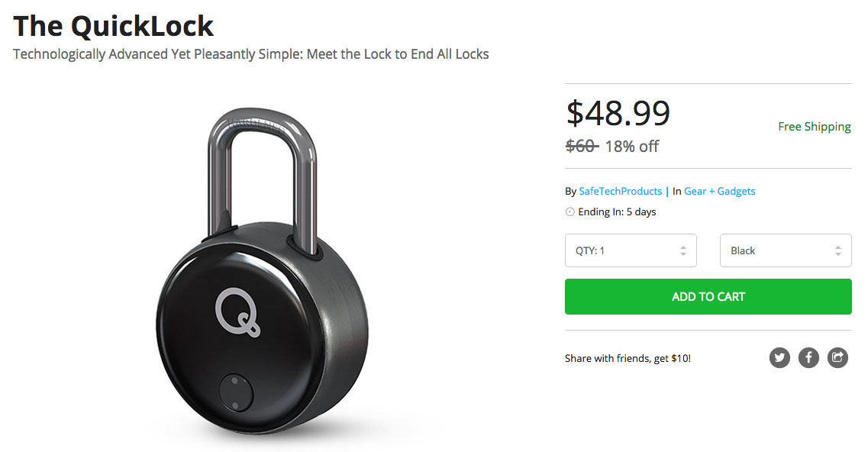
Task: Share the QuickLock on Twitter
Action: [x=779, y=357]
